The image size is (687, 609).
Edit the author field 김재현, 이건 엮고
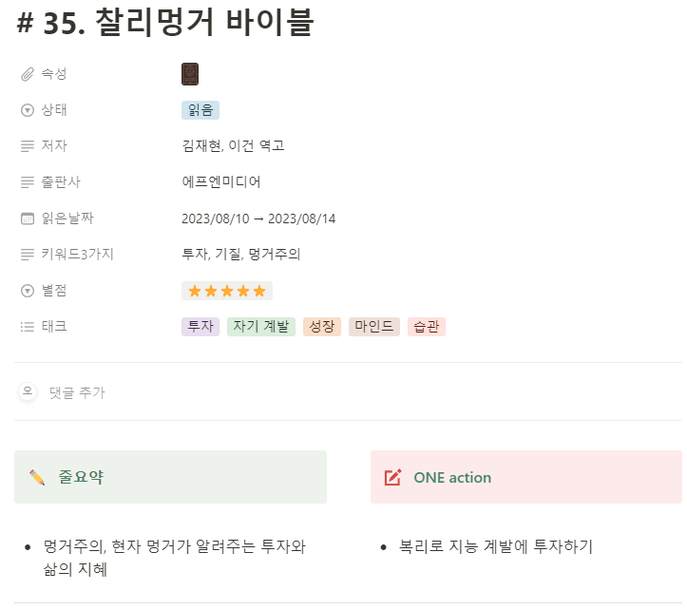point(233,146)
